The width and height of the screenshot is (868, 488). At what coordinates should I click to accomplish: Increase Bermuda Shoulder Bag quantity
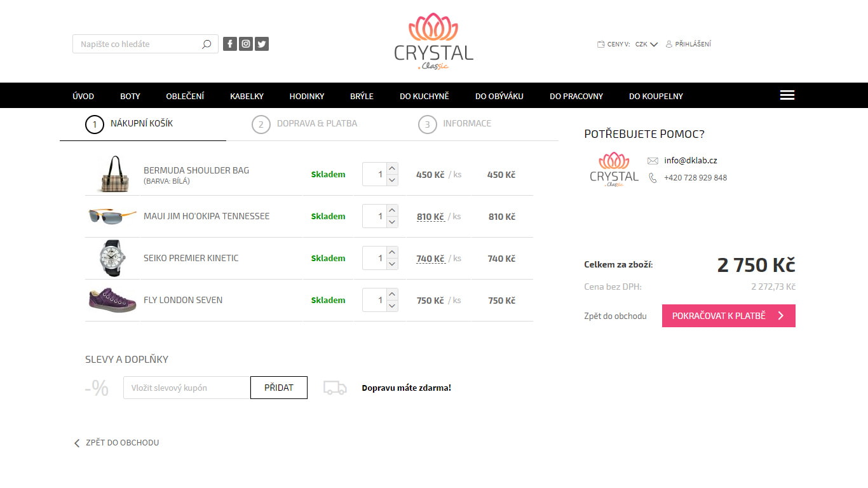392,168
